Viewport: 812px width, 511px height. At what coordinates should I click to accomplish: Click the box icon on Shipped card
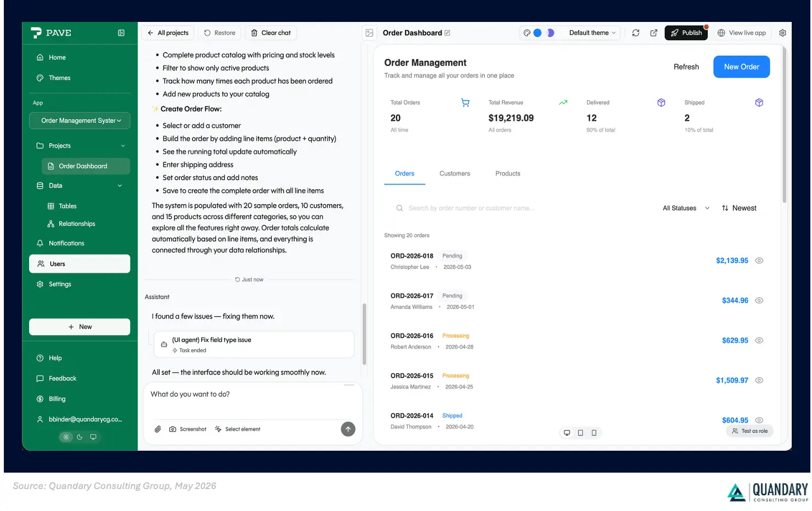pos(759,103)
